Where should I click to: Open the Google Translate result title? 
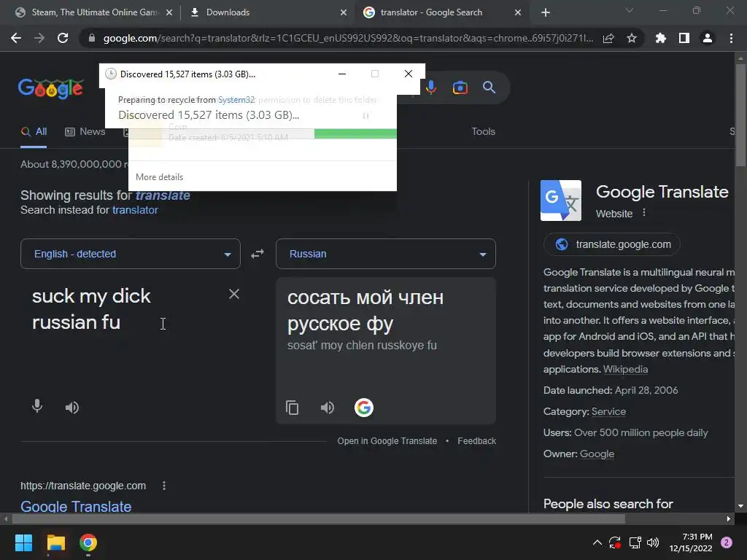[x=76, y=506]
